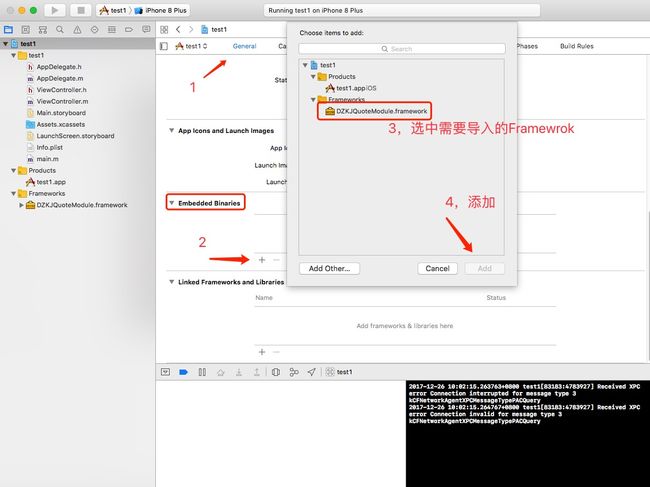Open the Test navigator icon
Image resolution: width=650 pixels, height=487 pixels.
tap(95, 29)
